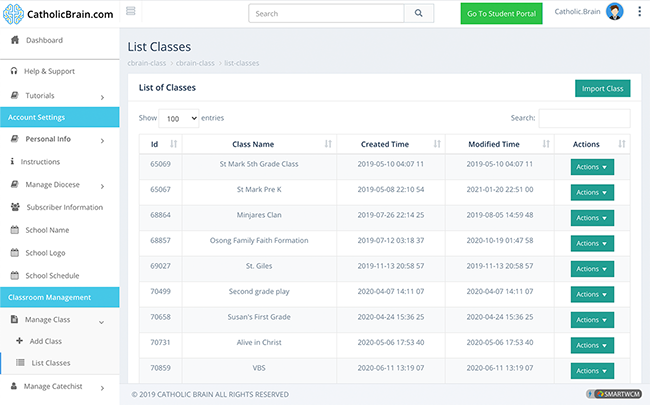This screenshot has width=650, height=405.
Task: Click the Tutorials book icon
Action: point(15,95)
